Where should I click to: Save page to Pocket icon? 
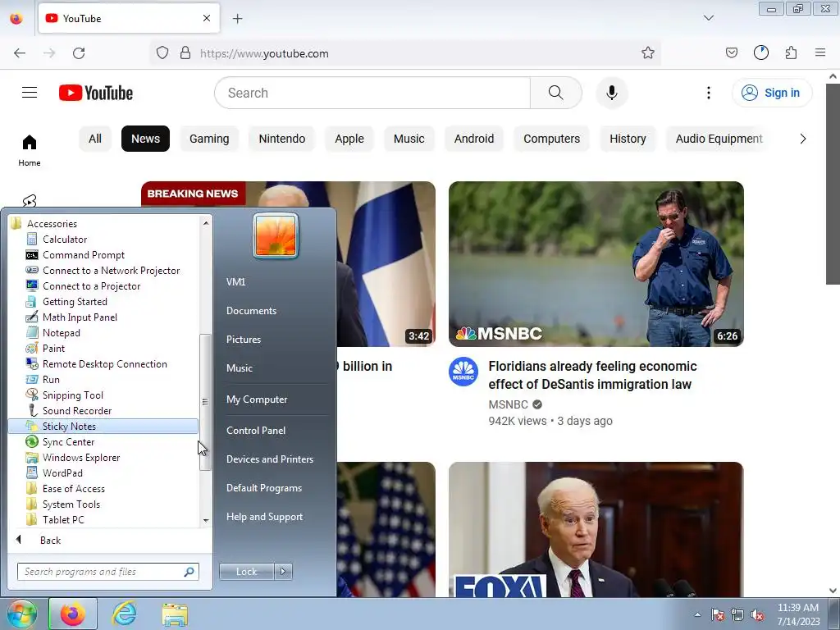pyautogui.click(x=731, y=52)
